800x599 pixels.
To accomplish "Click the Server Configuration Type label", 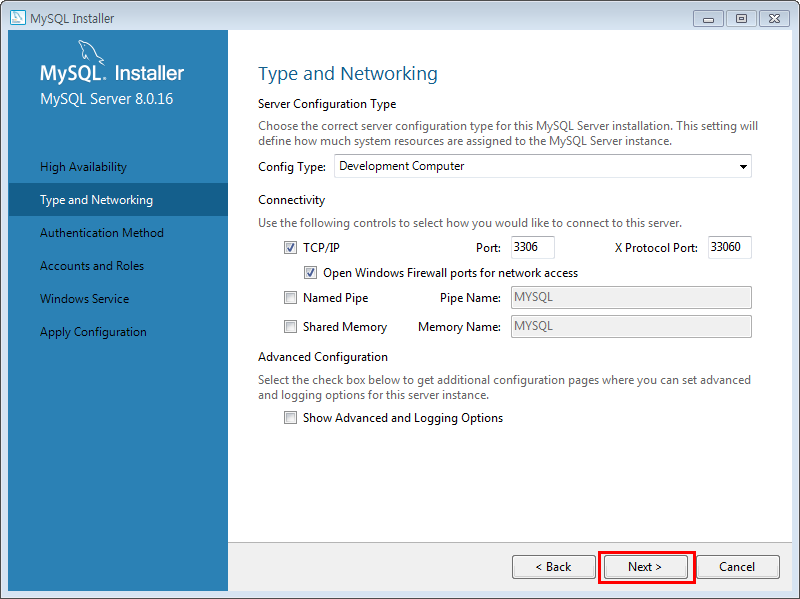I will point(327,104).
